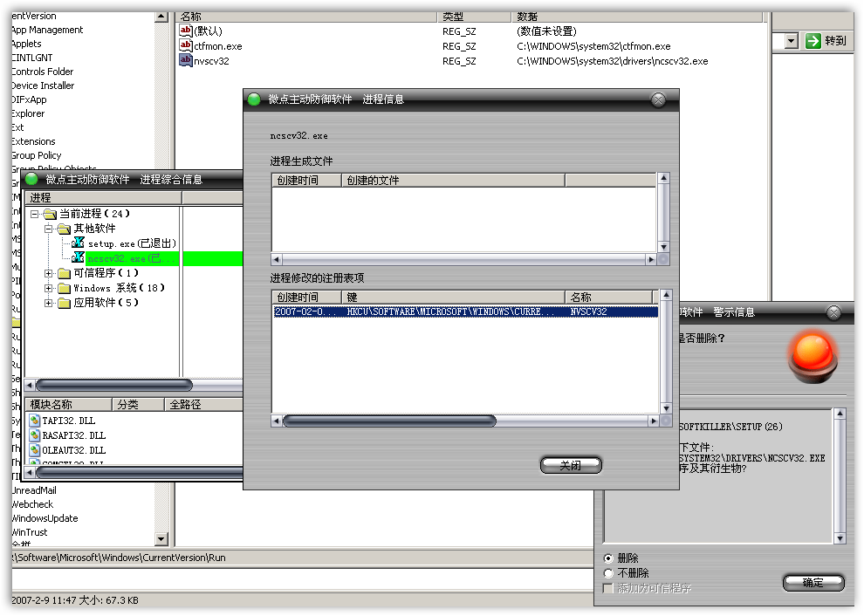Select the 不删除 radio option
Screen dimensions: 864x616
(608, 573)
